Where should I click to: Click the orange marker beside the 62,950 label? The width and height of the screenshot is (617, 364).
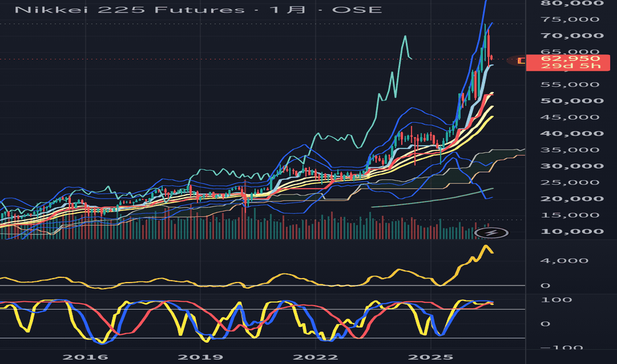click(522, 61)
